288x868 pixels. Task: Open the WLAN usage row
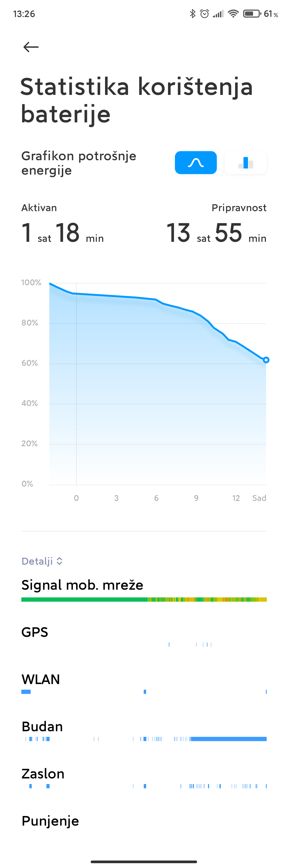point(144,684)
